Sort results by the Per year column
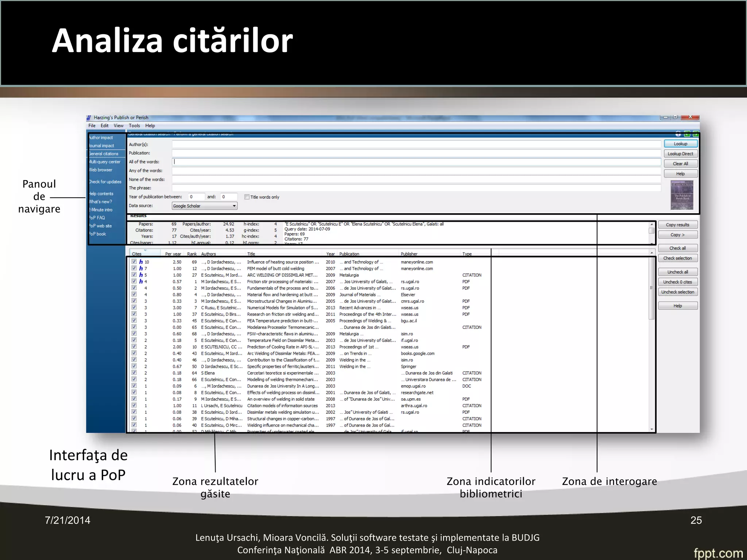The height and width of the screenshot is (560, 747). [173, 254]
